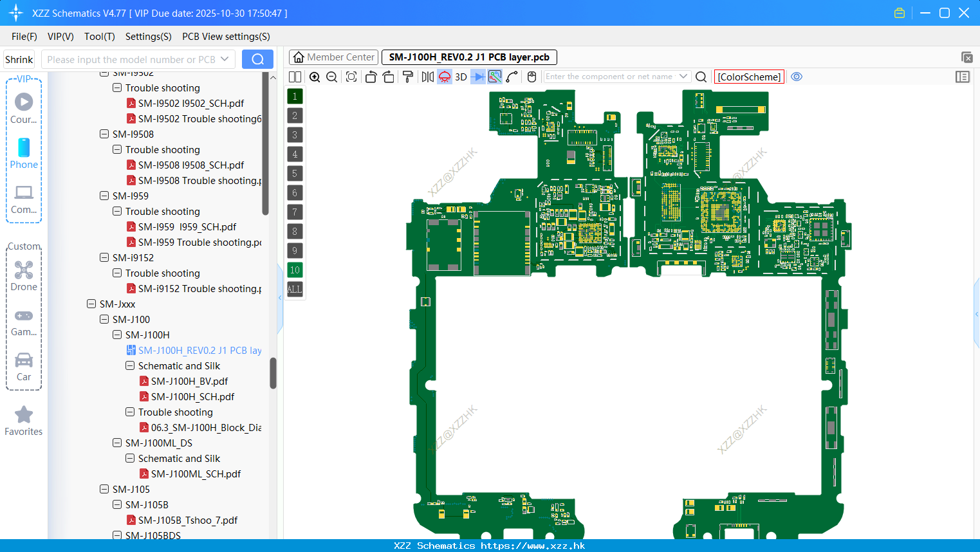Screen dimensions: 980x552
Task: Collapse the SM-J100H tree node
Action: click(x=117, y=335)
